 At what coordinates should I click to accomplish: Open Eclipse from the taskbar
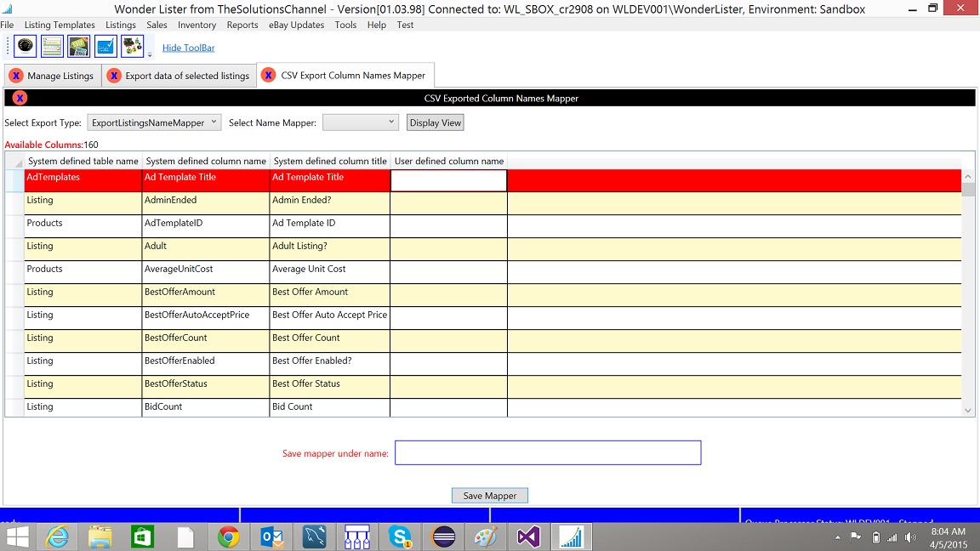(x=443, y=537)
